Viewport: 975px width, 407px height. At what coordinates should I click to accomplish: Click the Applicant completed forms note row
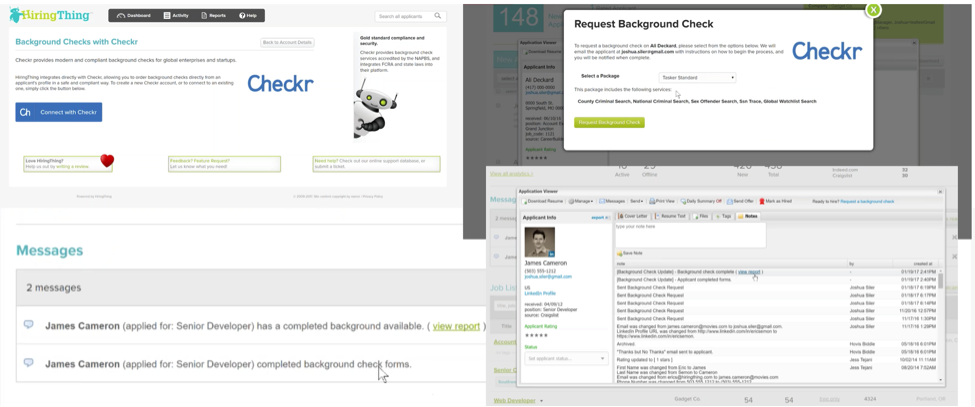(777, 280)
